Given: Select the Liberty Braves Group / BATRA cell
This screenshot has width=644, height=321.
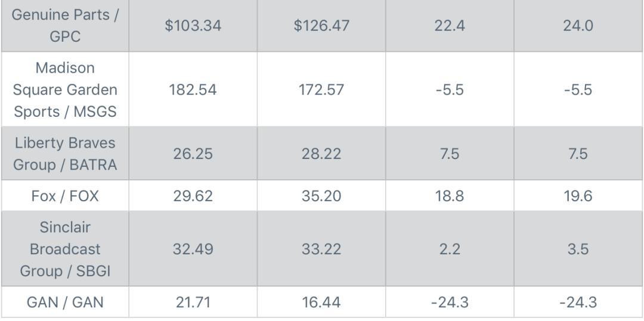Looking at the screenshot, I should [x=65, y=153].
